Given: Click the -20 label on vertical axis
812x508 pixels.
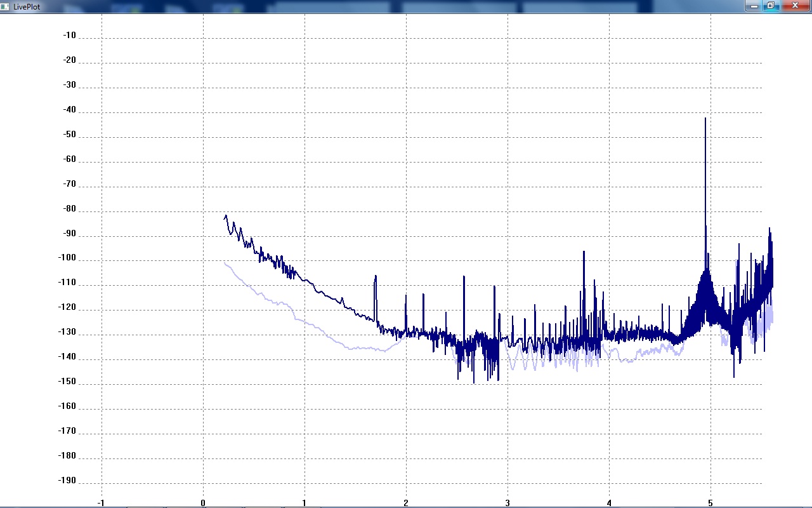Looking at the screenshot, I should pyautogui.click(x=70, y=60).
